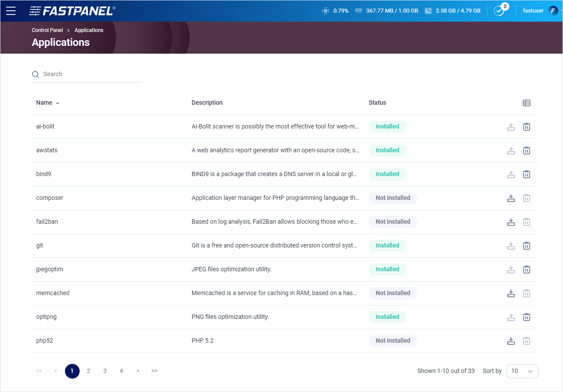Screen dimensions: 563x392
Task: Install the memcached application
Action: (511, 293)
